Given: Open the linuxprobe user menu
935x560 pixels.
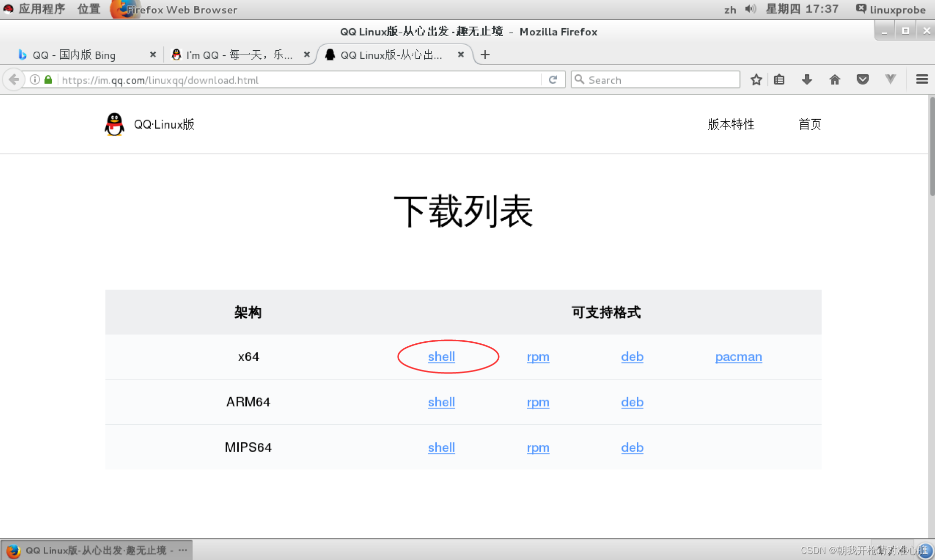Looking at the screenshot, I should pyautogui.click(x=891, y=10).
